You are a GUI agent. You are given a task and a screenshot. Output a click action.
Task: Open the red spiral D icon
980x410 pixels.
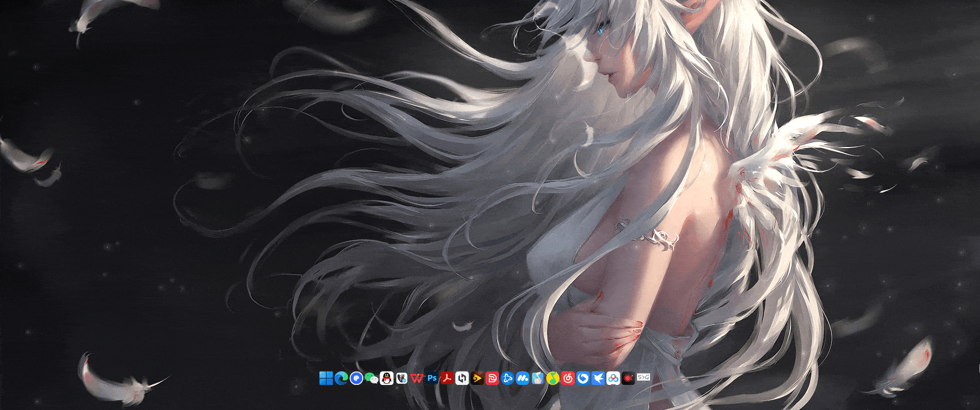coord(493,378)
